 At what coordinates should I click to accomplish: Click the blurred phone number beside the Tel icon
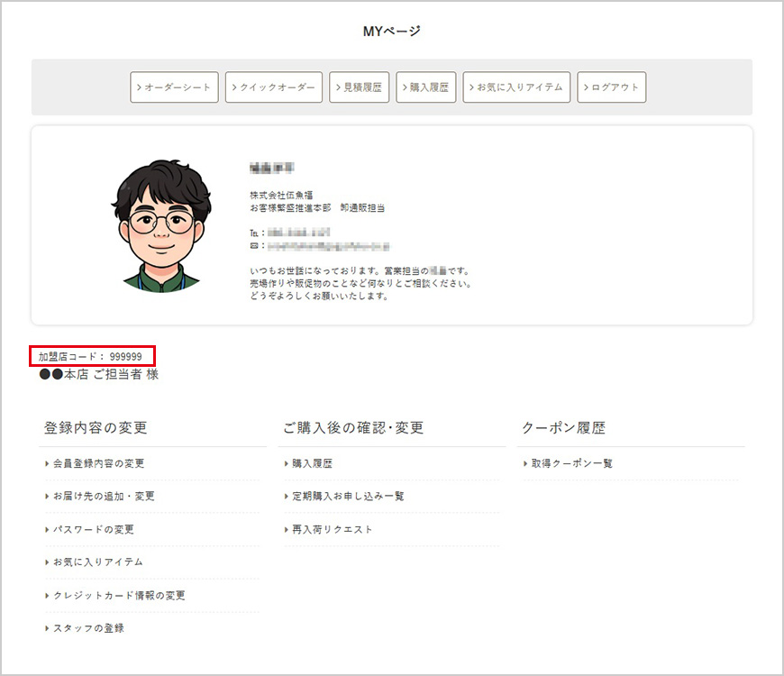coord(305,233)
